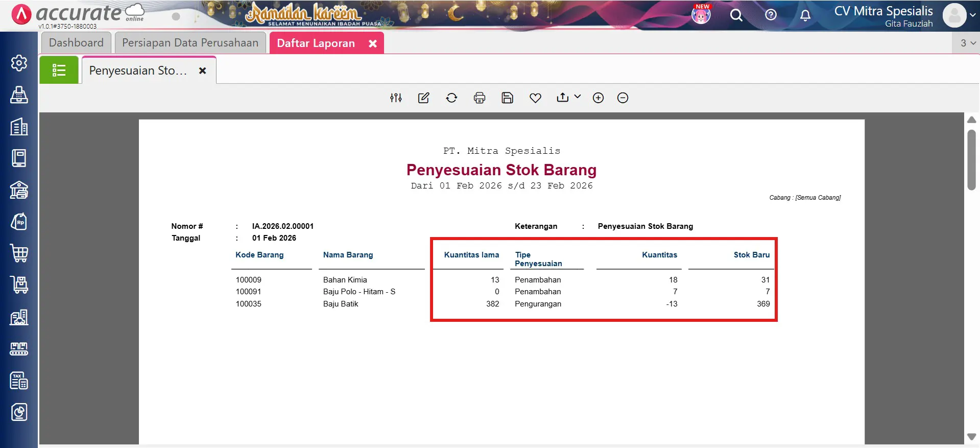Open the Fixed Assets module icon
Screen dimensions: 980x448
[x=19, y=317]
